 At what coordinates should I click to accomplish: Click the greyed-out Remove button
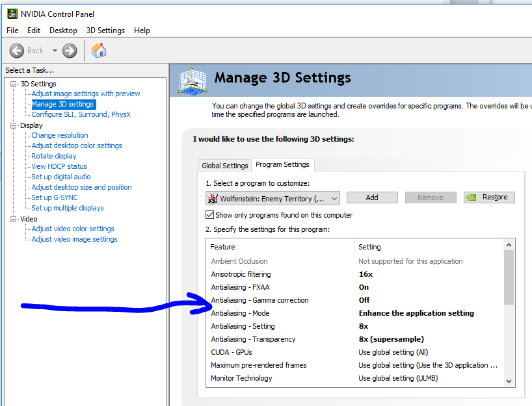click(430, 197)
